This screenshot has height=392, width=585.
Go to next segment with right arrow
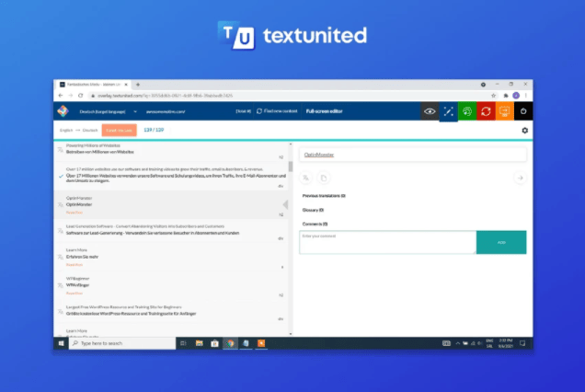[x=520, y=178]
